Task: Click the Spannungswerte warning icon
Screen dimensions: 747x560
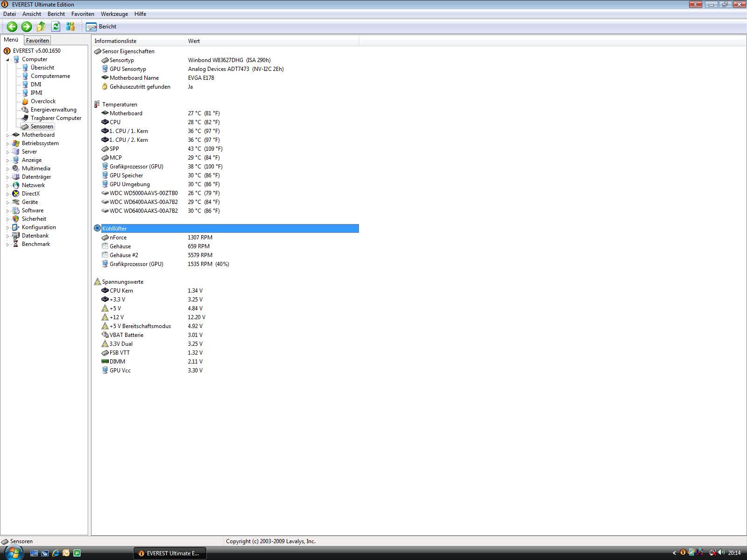Action: (x=97, y=282)
